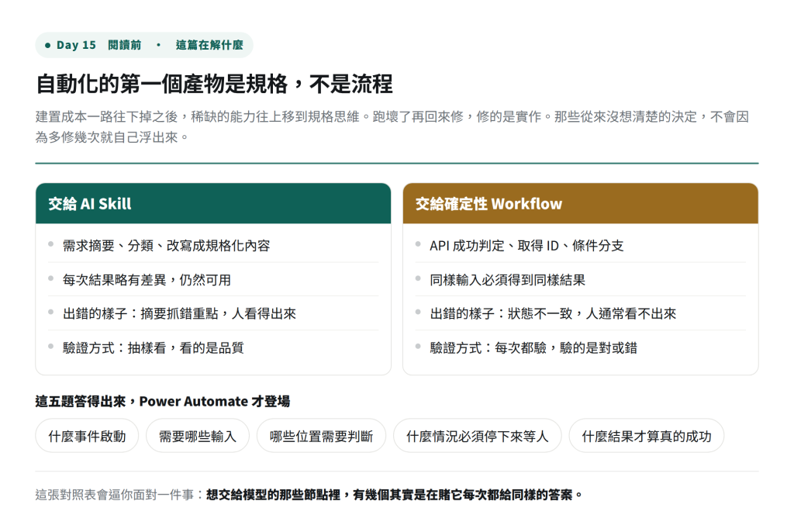Click the row "出錯的樣子：狀態不一致，人通常看不出來"
This screenshot has width=794, height=532.
point(580,313)
